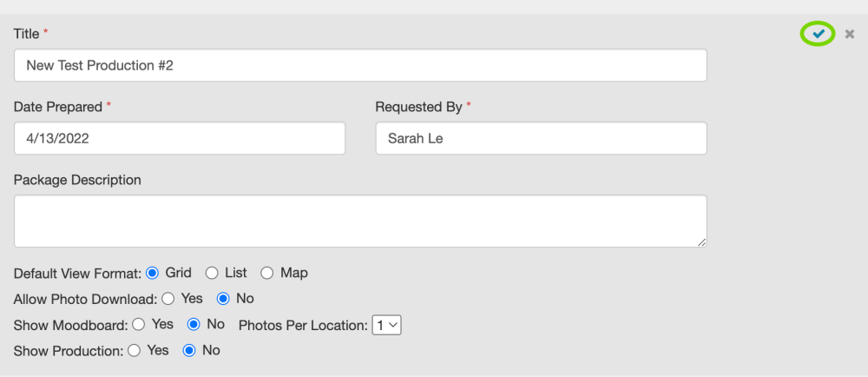Viewport: 868px width, 377px height.
Task: Enable Allow Photo Download with Yes
Action: coord(168,299)
